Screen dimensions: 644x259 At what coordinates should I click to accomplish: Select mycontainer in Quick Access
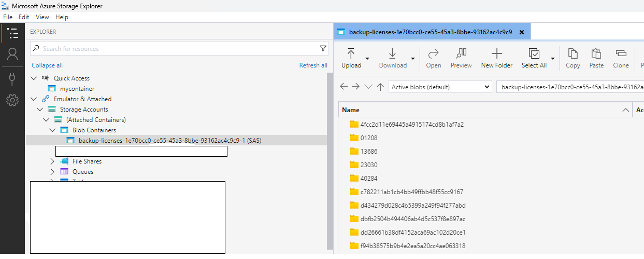pos(77,89)
